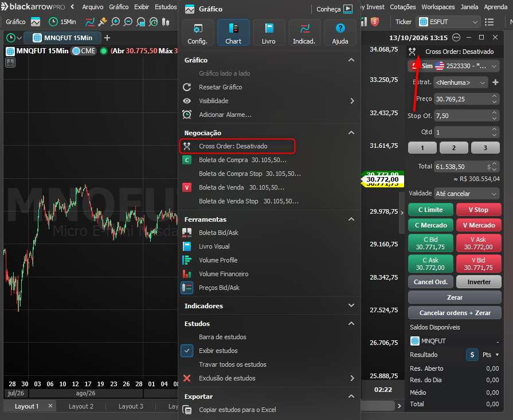
Task: Open the Indicad. indicators button
Action: point(304,33)
